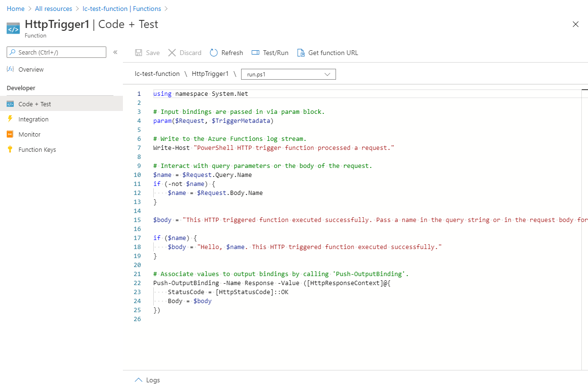This screenshot has height=388, width=588.
Task: Navigate to Home in the breadcrumb
Action: [x=15, y=8]
